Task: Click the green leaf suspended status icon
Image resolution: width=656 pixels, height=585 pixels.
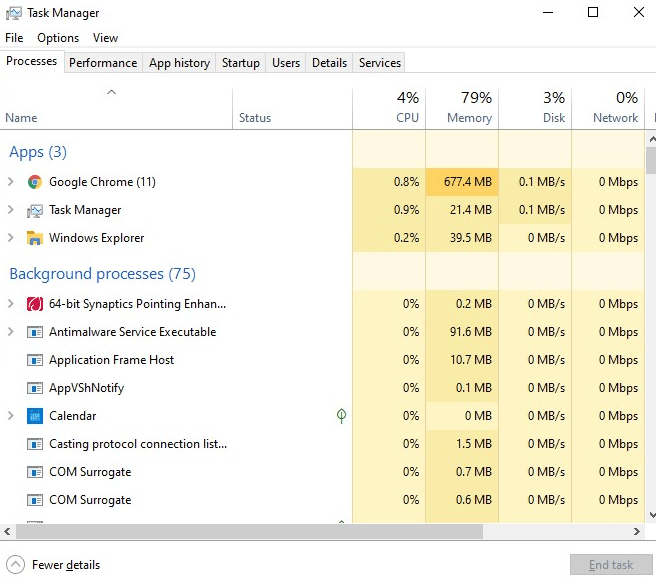Action: (x=341, y=416)
